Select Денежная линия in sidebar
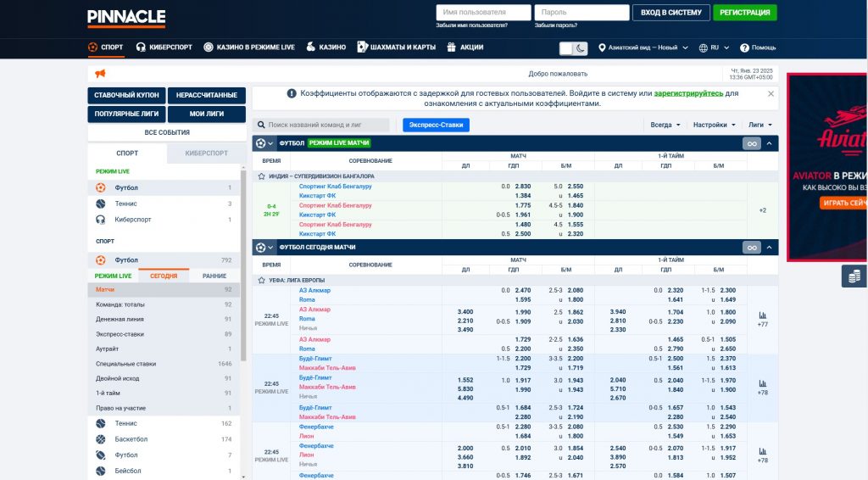 click(164, 319)
